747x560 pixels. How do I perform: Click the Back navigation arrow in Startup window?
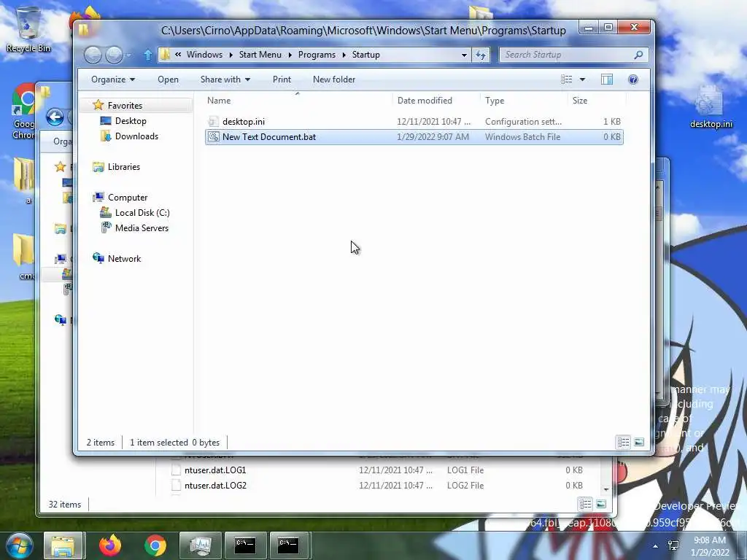pos(93,55)
